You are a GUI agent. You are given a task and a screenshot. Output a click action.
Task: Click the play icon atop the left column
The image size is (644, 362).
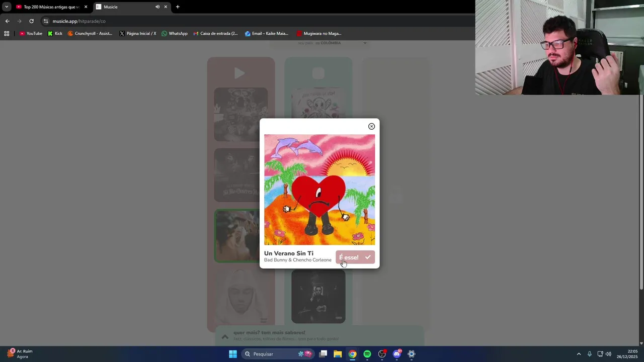pyautogui.click(x=239, y=73)
